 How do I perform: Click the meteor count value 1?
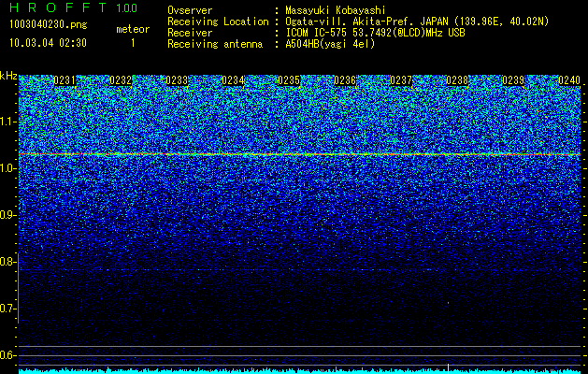coord(133,43)
